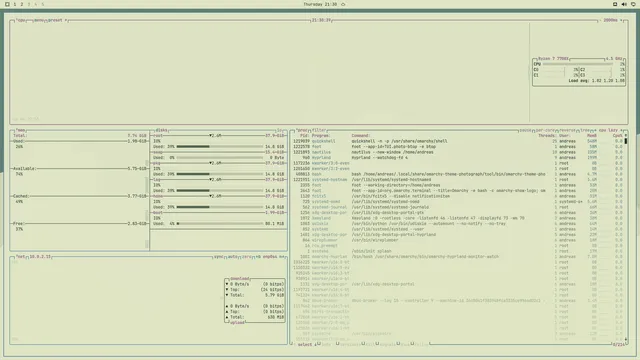The height and width of the screenshot is (360, 640).
Task: Select the fcitx5 process row
Action: click(458, 196)
